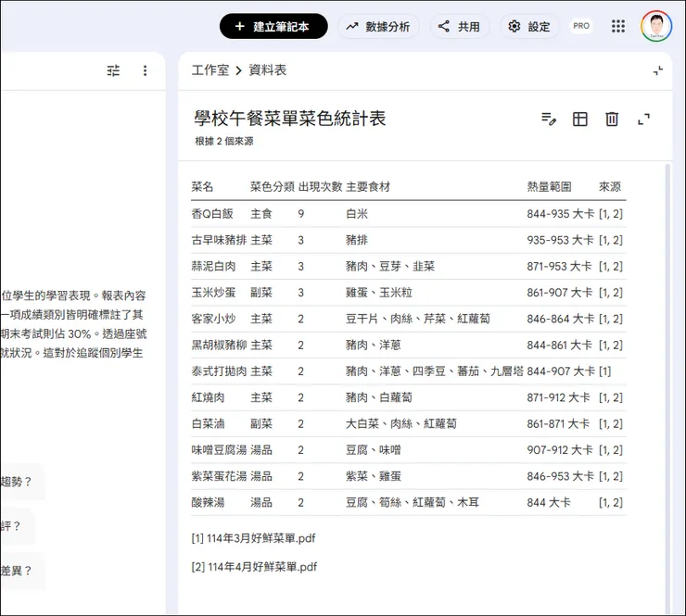Select the 客家小炒 cell
The height and width of the screenshot is (616, 686).
click(x=213, y=319)
